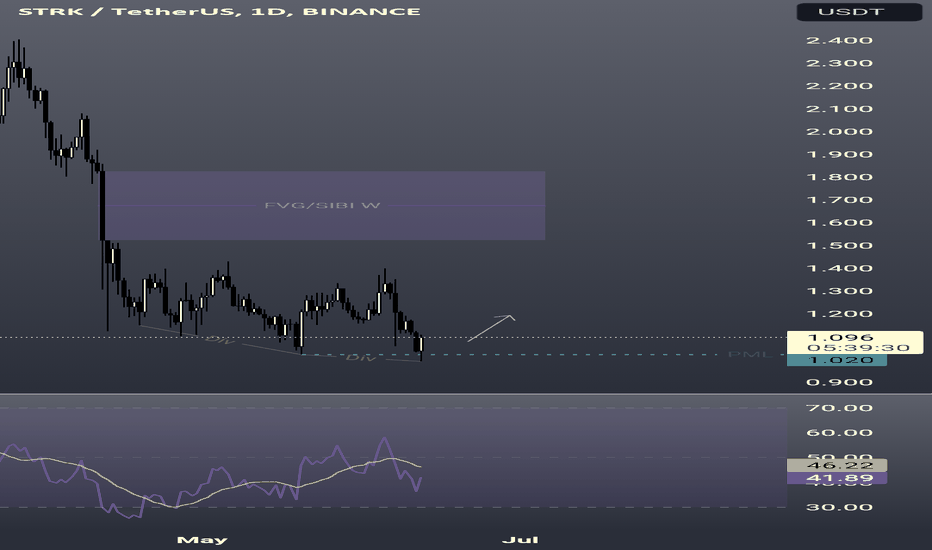Click the 1.800 price axis label
This screenshot has width=932, height=550.
coord(839,177)
